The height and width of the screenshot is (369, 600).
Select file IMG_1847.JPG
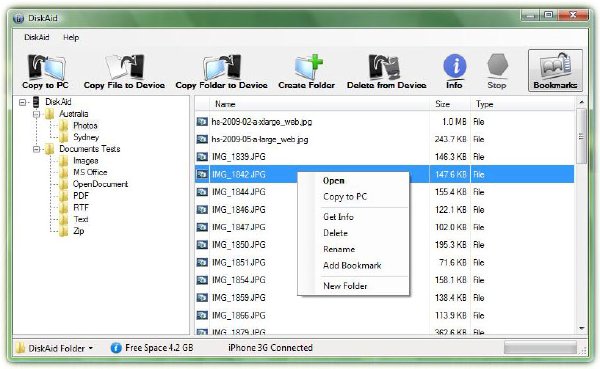pos(238,227)
